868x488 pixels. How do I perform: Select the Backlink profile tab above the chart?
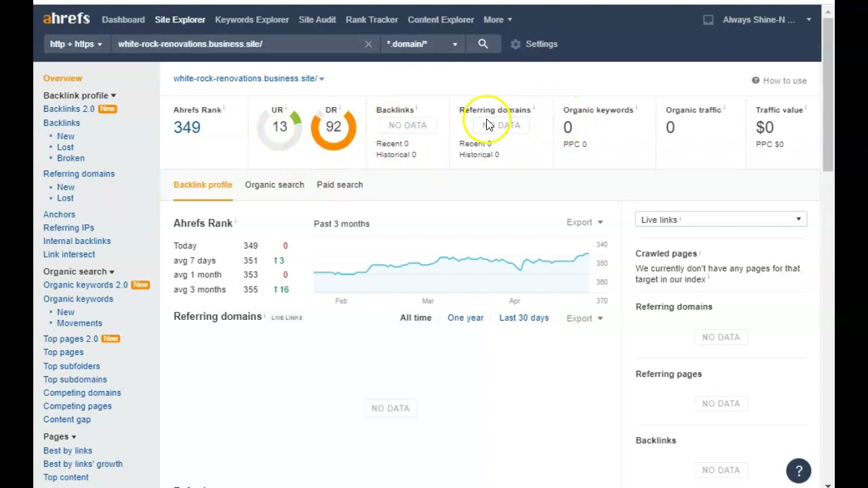click(x=203, y=184)
